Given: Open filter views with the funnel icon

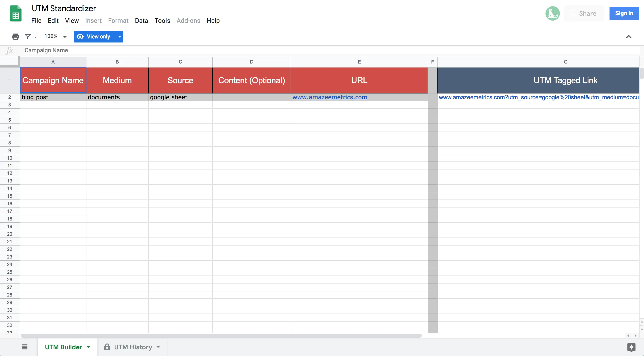Looking at the screenshot, I should click(x=28, y=36).
